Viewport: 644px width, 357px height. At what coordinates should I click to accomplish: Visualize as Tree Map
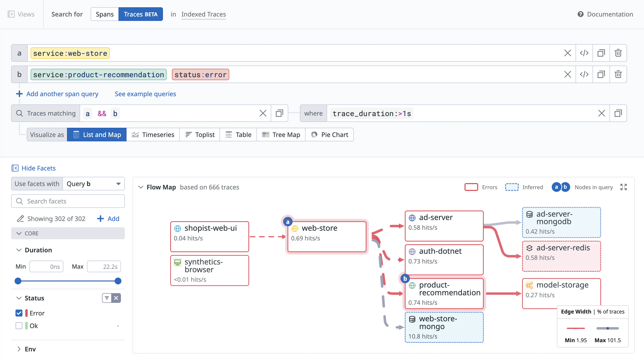click(281, 135)
